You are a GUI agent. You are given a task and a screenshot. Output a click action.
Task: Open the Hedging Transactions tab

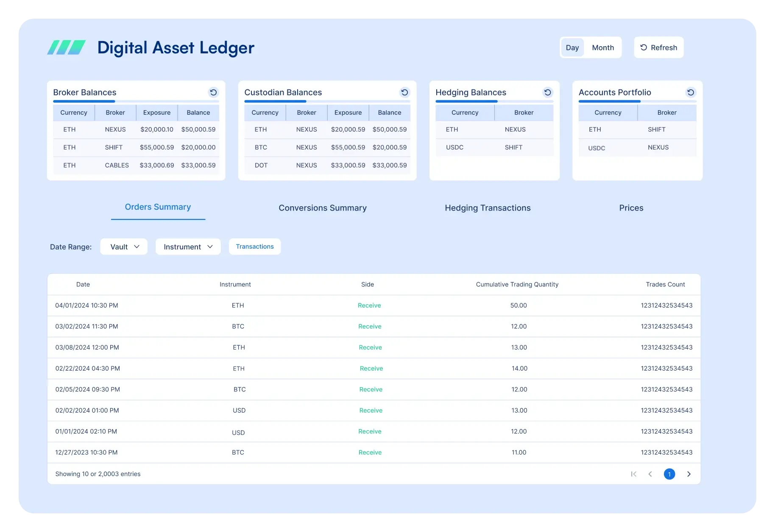click(488, 208)
